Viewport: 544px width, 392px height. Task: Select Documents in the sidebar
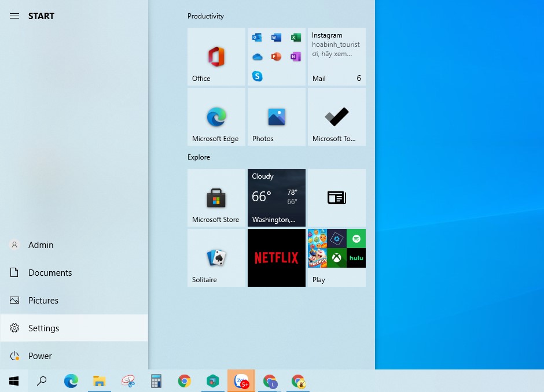[50, 272]
